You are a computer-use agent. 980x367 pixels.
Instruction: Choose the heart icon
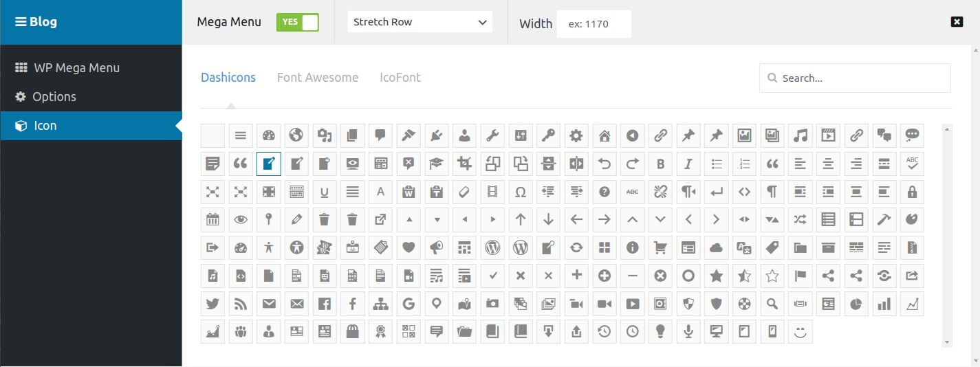click(409, 247)
